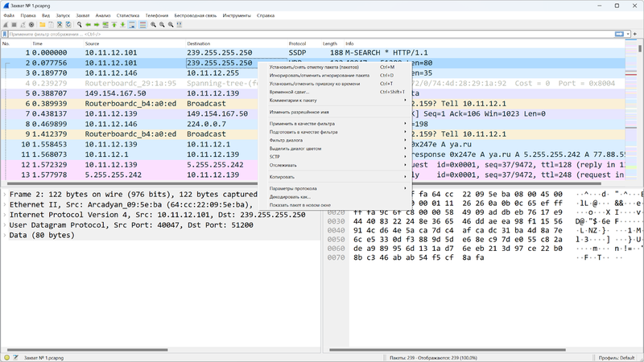Open the Телефония menu
This screenshot has width=644, height=362.
pyautogui.click(x=156, y=15)
